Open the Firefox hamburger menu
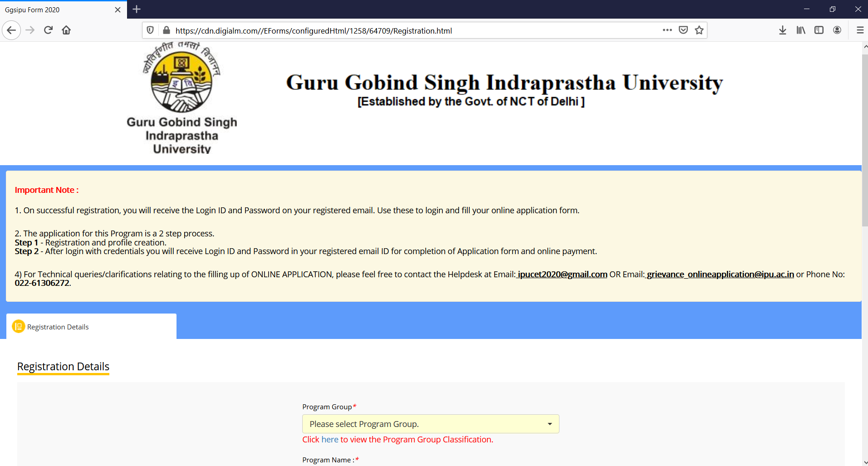The image size is (868, 466). click(x=860, y=30)
